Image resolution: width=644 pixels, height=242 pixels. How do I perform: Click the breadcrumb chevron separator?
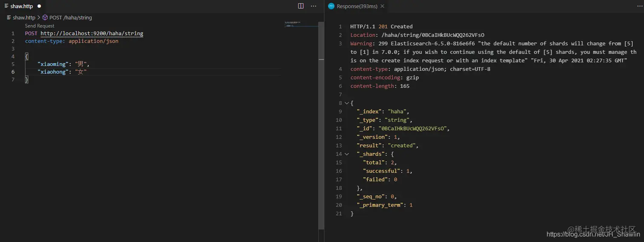tap(39, 17)
